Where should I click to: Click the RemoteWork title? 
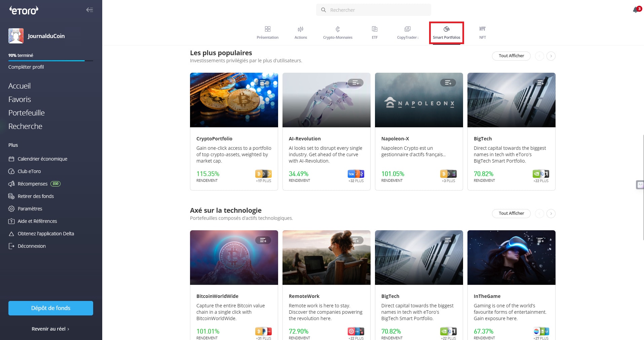pyautogui.click(x=304, y=296)
